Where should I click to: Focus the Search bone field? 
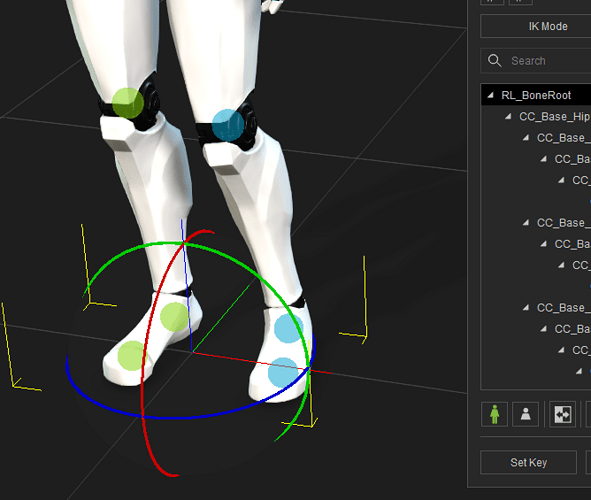pos(536,61)
